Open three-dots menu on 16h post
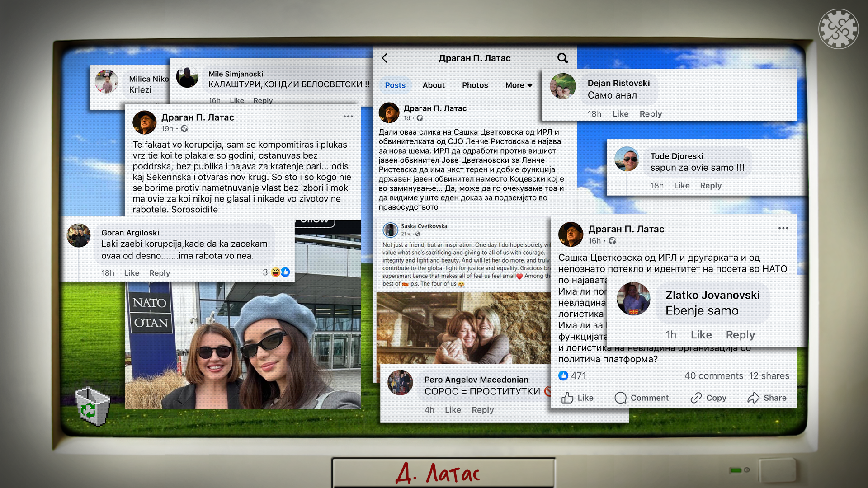The height and width of the screenshot is (488, 868). (x=783, y=229)
